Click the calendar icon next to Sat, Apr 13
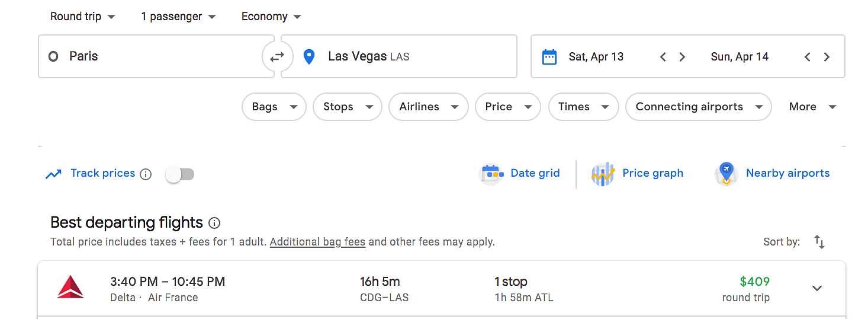 549,57
